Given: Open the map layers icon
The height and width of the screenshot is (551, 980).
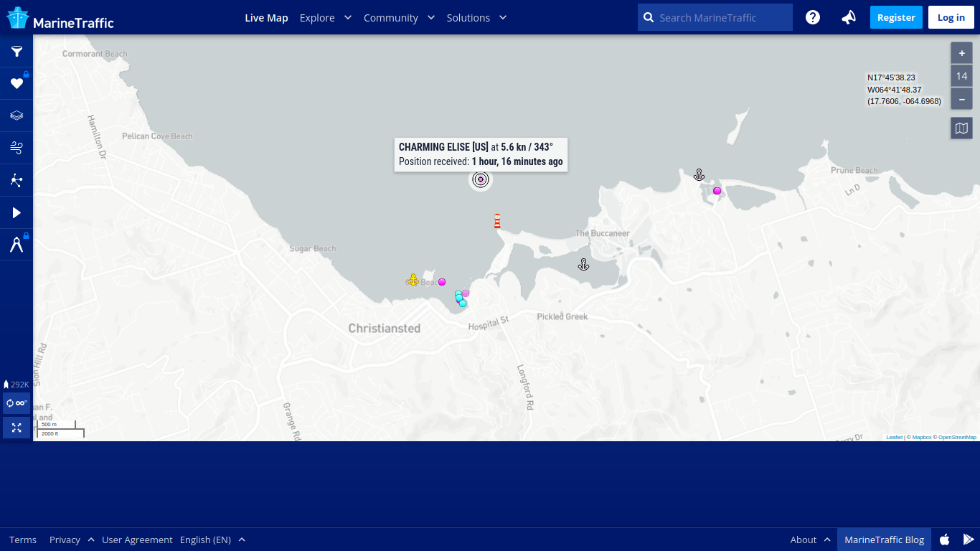Looking at the screenshot, I should tap(17, 116).
